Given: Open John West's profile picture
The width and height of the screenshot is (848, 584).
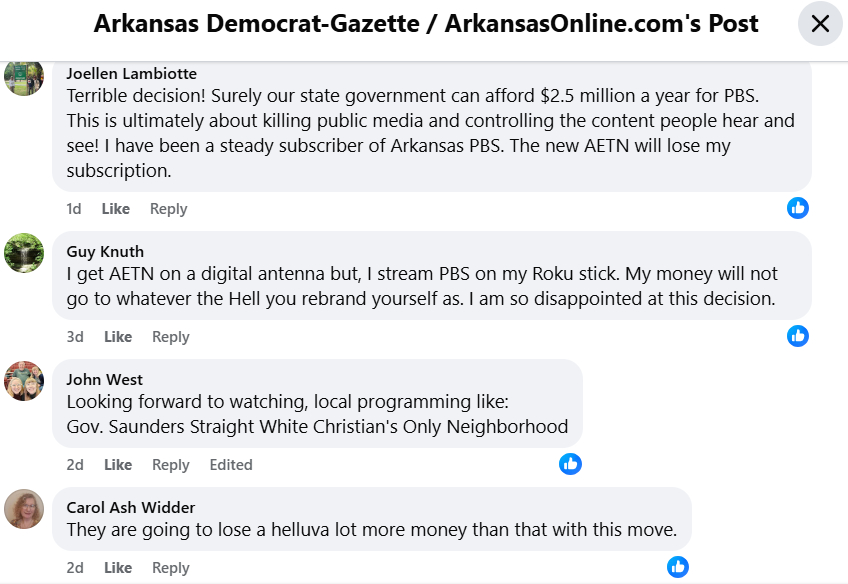Looking at the screenshot, I should pos(24,380).
